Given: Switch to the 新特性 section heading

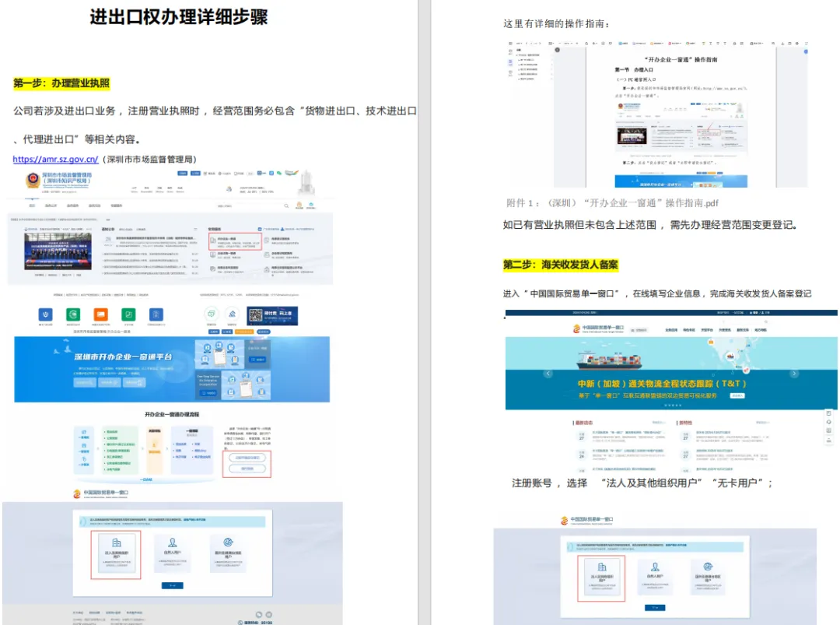Looking at the screenshot, I should click(x=686, y=423).
